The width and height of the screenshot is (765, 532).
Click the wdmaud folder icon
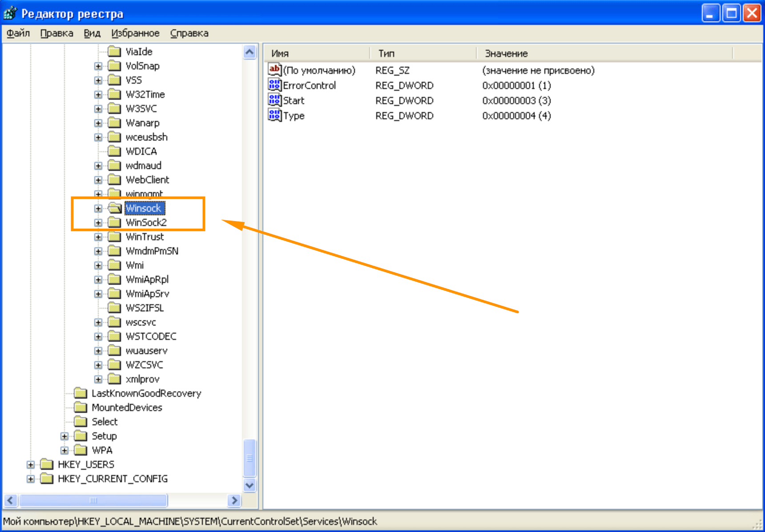tap(114, 165)
